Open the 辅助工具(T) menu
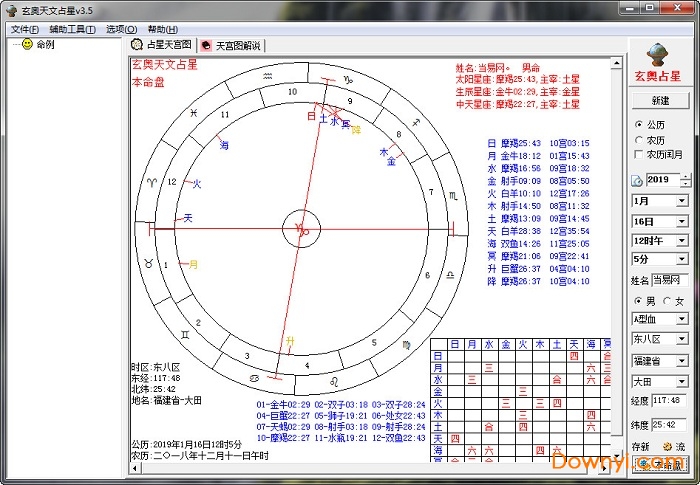700x485 pixels. [72, 29]
